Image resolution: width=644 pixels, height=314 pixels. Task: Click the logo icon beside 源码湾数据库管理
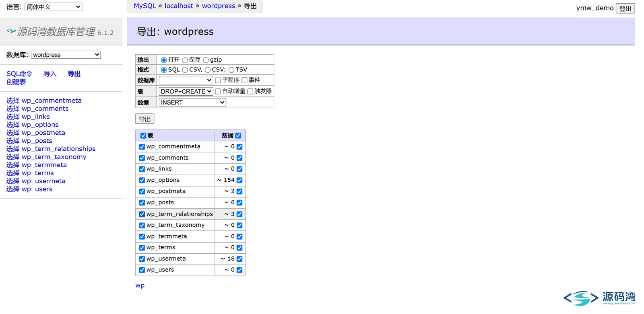(11, 31)
